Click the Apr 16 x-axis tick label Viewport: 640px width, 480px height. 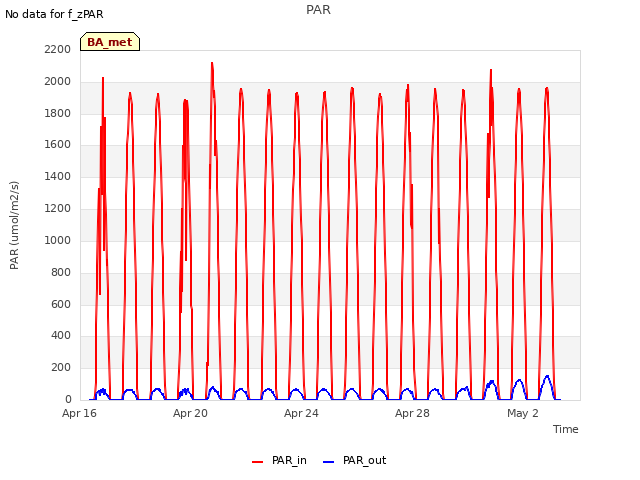tap(79, 413)
